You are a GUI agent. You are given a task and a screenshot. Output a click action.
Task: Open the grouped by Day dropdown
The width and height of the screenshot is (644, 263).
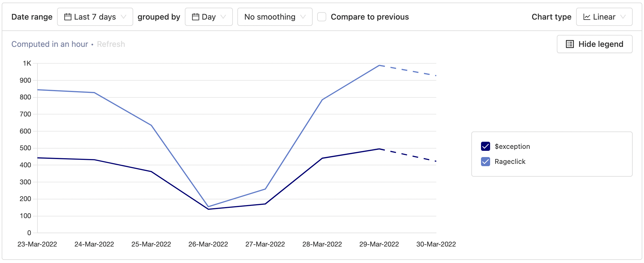[209, 17]
